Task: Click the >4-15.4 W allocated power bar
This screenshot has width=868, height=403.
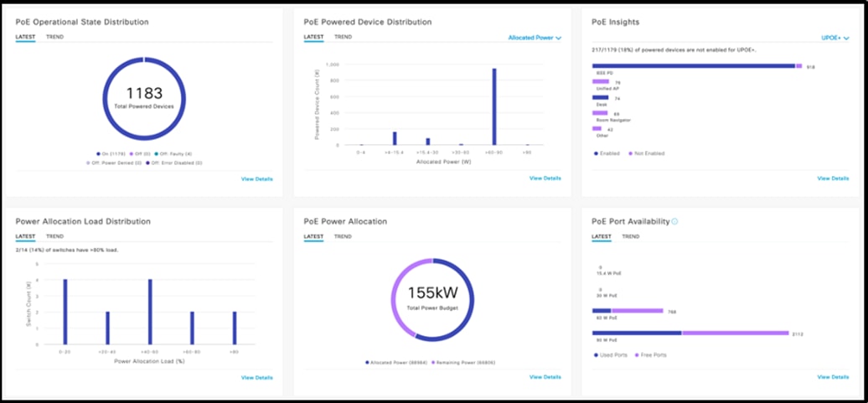Action: pos(395,138)
